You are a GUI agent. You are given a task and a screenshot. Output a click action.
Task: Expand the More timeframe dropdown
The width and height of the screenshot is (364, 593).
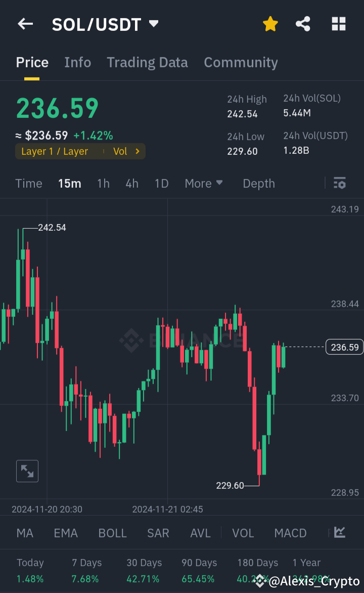point(204,183)
